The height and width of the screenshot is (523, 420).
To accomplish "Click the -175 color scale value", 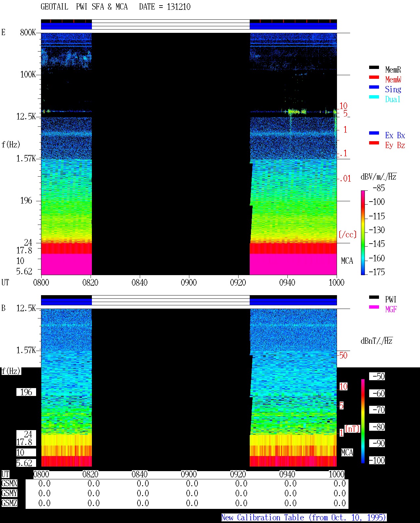I will (377, 272).
